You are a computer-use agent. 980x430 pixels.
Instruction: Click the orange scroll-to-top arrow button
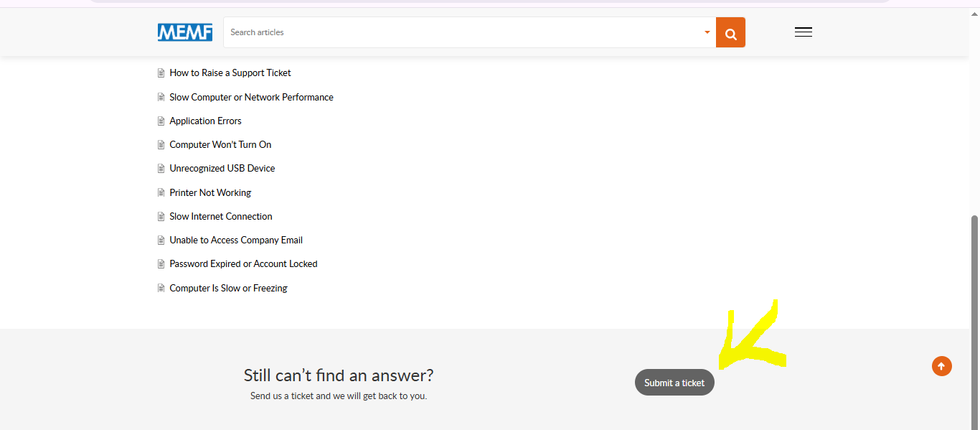point(942,366)
